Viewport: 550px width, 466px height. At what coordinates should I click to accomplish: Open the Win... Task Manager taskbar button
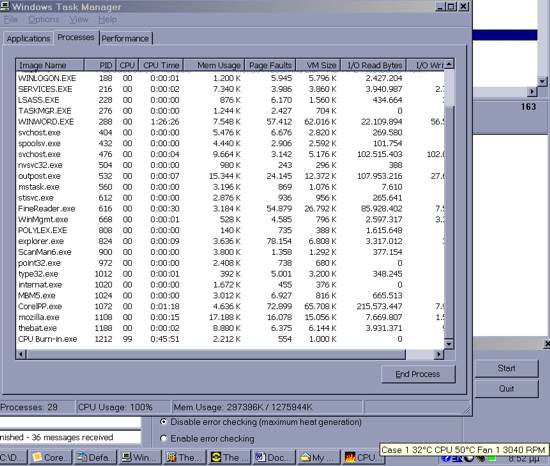tap(140, 457)
